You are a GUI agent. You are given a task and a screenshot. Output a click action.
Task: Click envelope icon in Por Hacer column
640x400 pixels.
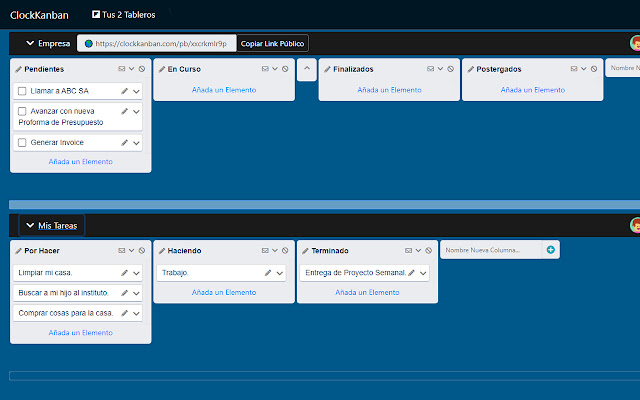pyautogui.click(x=122, y=250)
